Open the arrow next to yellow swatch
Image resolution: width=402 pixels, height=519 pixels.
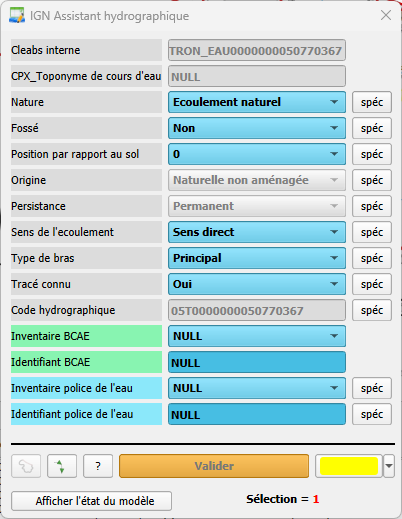tap(389, 466)
